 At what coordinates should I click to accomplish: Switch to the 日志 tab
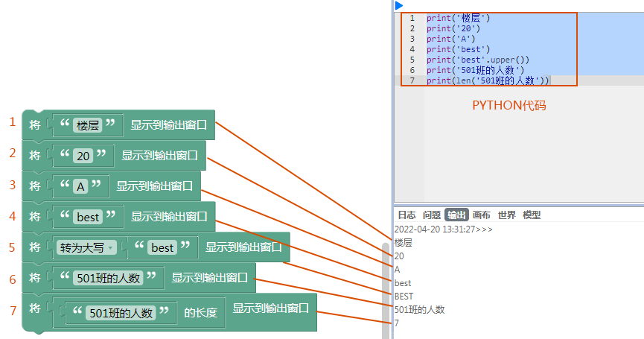[407, 215]
